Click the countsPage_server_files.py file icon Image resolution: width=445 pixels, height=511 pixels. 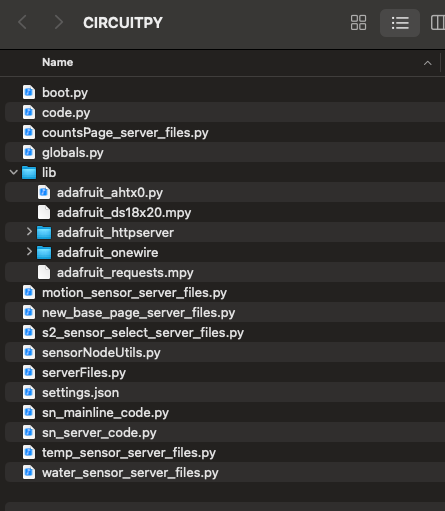coord(29,132)
